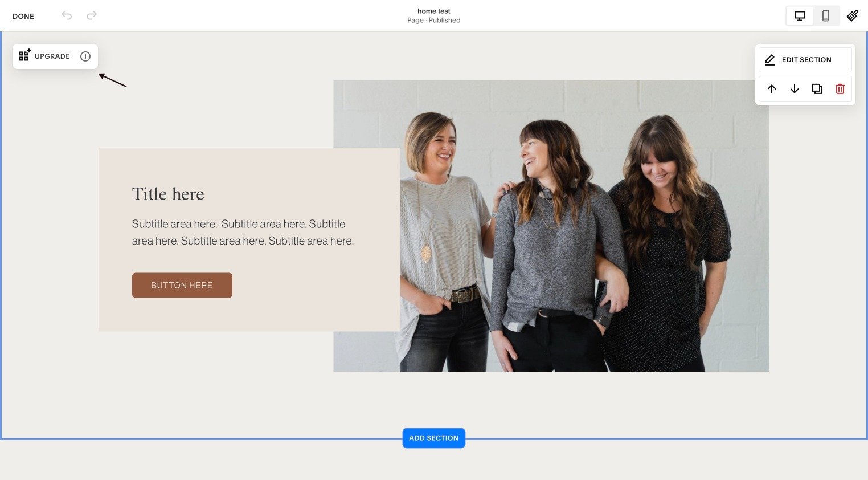This screenshot has height=480, width=868.
Task: Click the BUTTON HERE button
Action: coord(182,285)
